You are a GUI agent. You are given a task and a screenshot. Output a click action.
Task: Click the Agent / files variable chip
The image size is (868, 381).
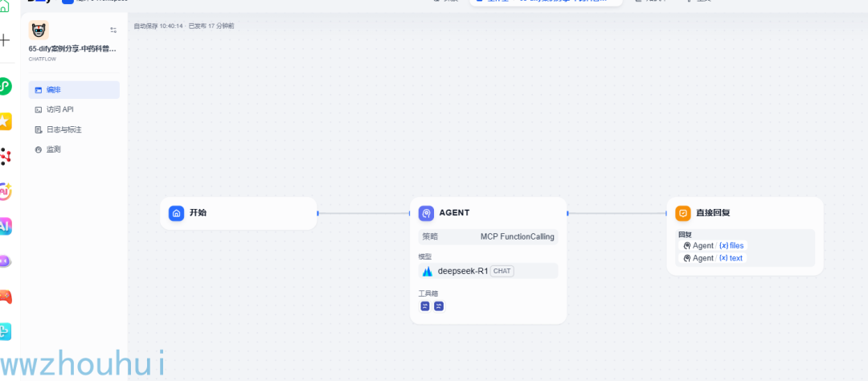tap(714, 245)
